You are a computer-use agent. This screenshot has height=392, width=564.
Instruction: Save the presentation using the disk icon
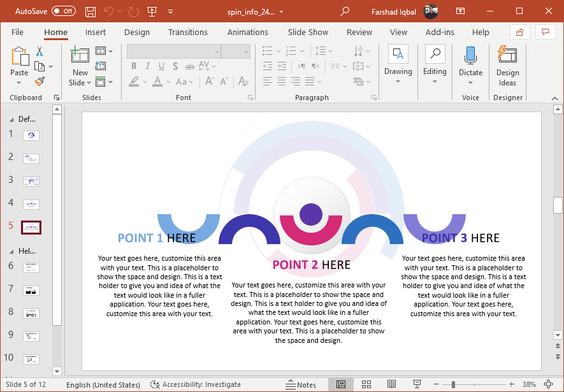[x=90, y=11]
